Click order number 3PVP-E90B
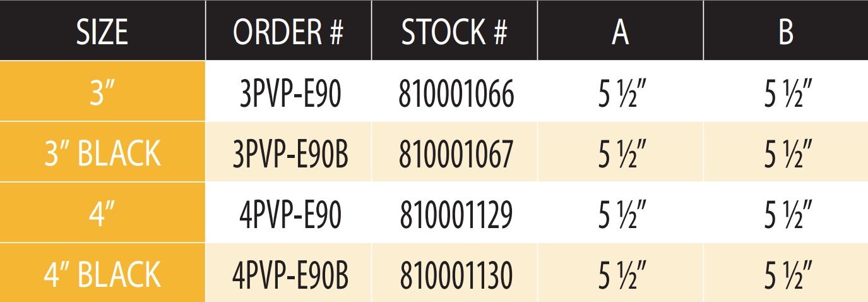Image resolution: width=868 pixels, height=302 pixels. 290,154
